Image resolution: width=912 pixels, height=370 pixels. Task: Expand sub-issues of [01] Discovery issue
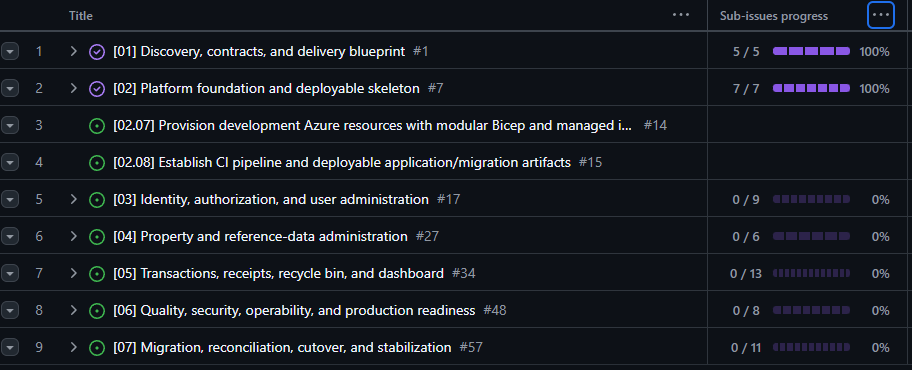pyautogui.click(x=73, y=52)
